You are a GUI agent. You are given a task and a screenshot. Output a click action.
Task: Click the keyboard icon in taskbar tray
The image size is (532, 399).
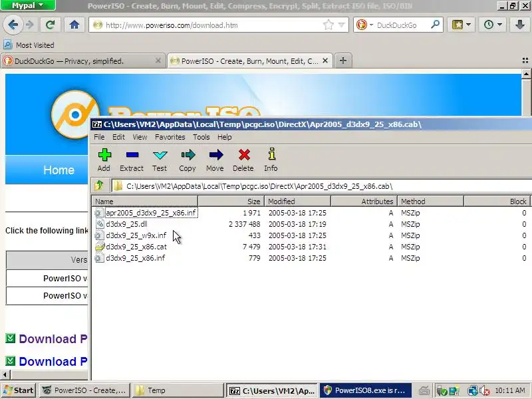[x=424, y=390]
